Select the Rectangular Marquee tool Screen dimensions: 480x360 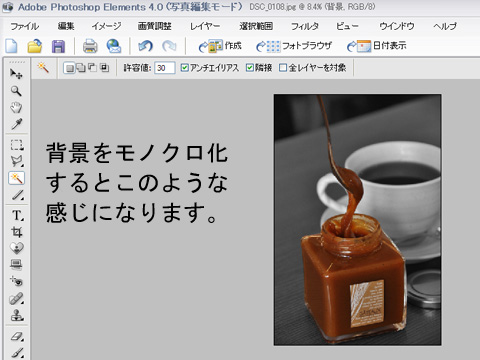pos(16,145)
